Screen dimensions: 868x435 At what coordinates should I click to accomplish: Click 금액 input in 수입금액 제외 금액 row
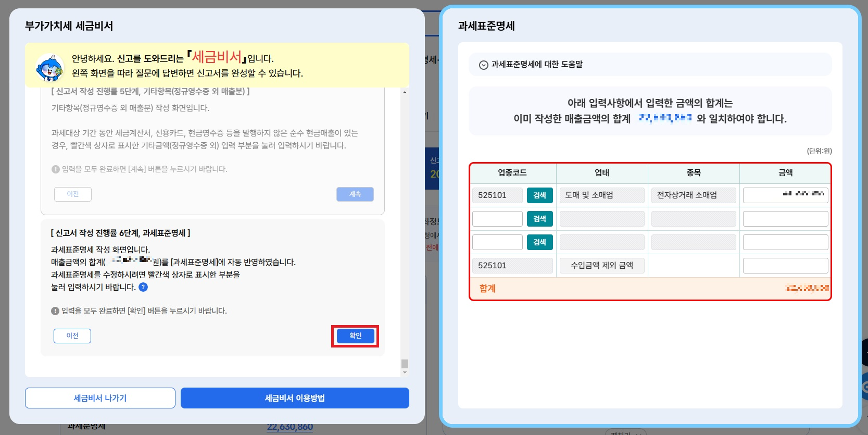[785, 266]
